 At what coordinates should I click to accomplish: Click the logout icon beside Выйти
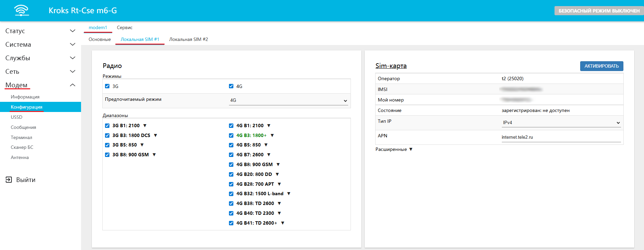click(x=9, y=180)
